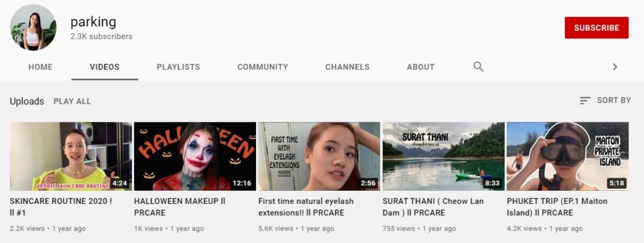Click the '5.6K views • 1 year ago' text
Viewport: 644px width, 243px height.
(x=297, y=229)
